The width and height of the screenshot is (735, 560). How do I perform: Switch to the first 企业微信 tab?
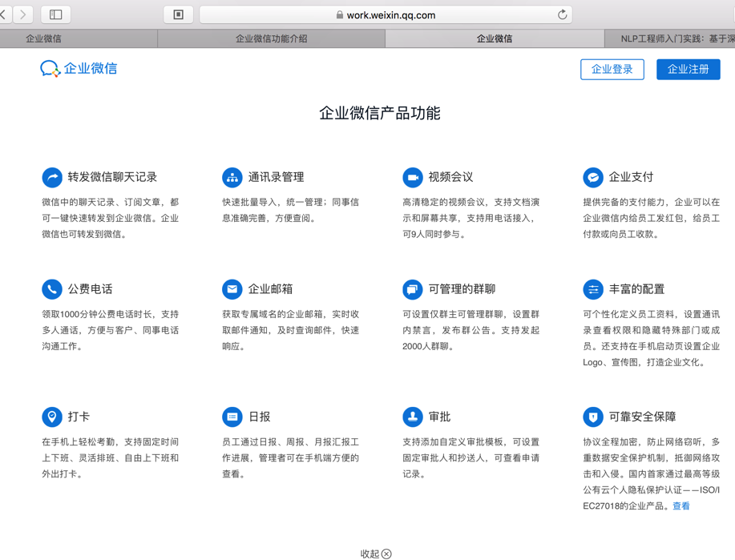(79, 38)
